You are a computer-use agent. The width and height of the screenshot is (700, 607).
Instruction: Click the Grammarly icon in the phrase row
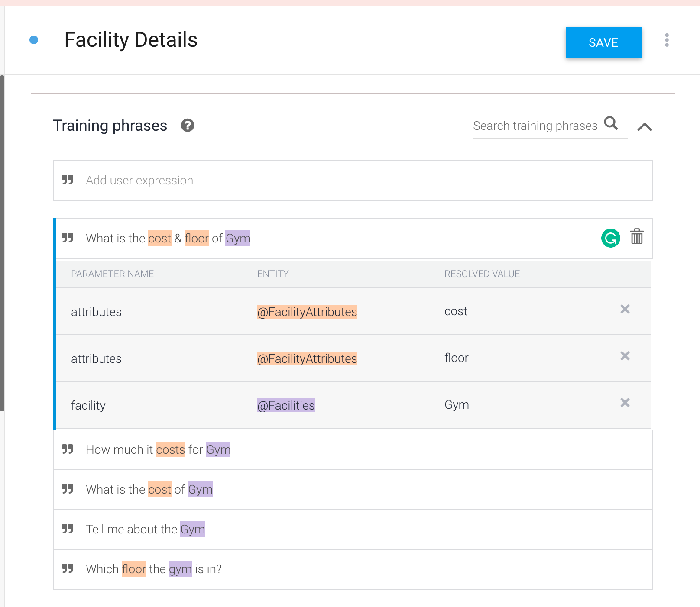point(610,238)
